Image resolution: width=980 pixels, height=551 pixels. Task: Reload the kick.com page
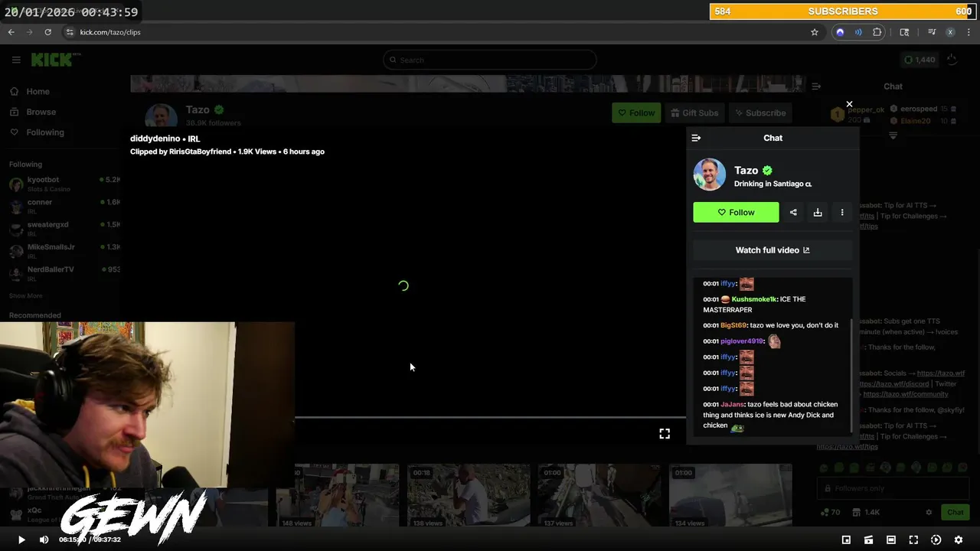pos(47,32)
